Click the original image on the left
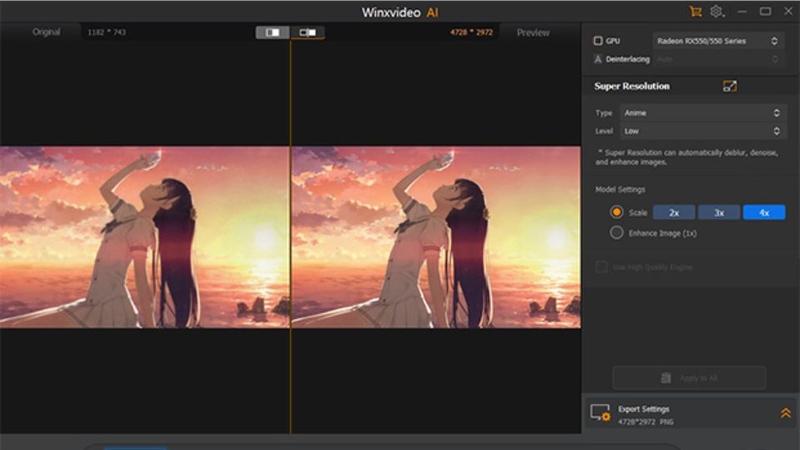The image size is (800, 450). point(144,237)
